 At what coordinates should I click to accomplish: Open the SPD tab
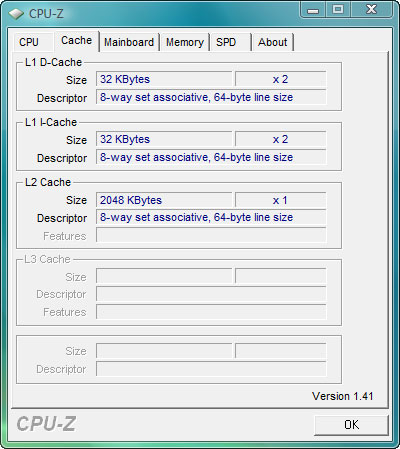[230, 42]
